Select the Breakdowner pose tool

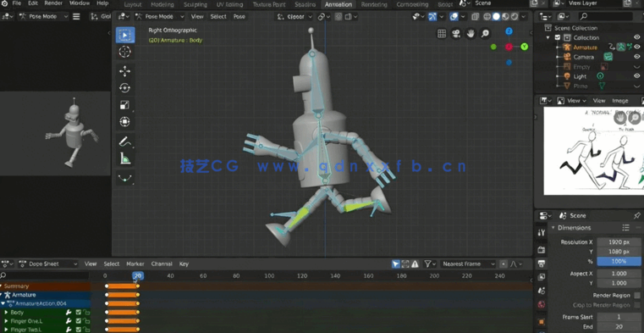pos(125,178)
